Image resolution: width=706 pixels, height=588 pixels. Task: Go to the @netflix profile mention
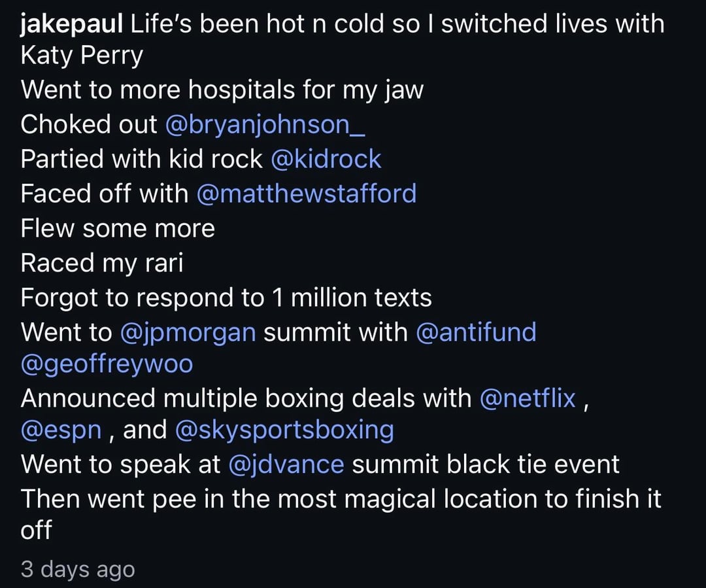528,398
